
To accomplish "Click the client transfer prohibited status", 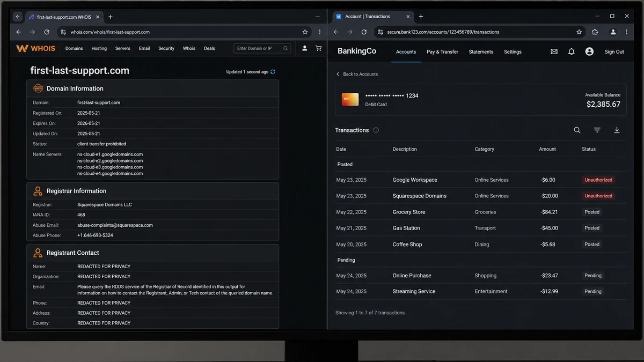I will (101, 144).
